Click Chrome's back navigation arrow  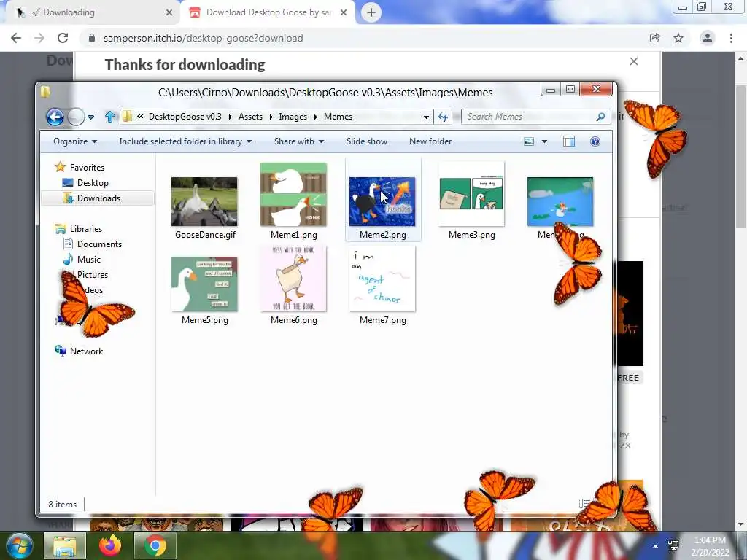[x=16, y=38]
